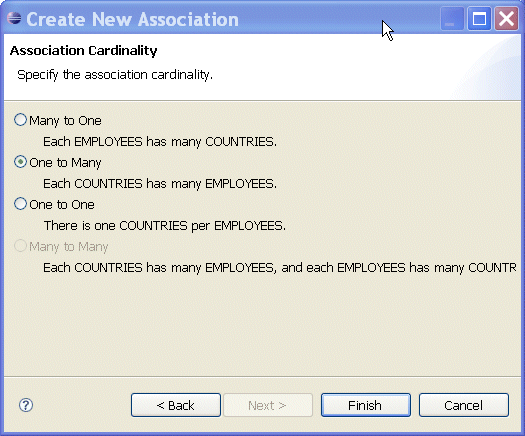Click the 'Association Cardinality' heading
Image resolution: width=525 pixels, height=436 pixels.
point(83,51)
